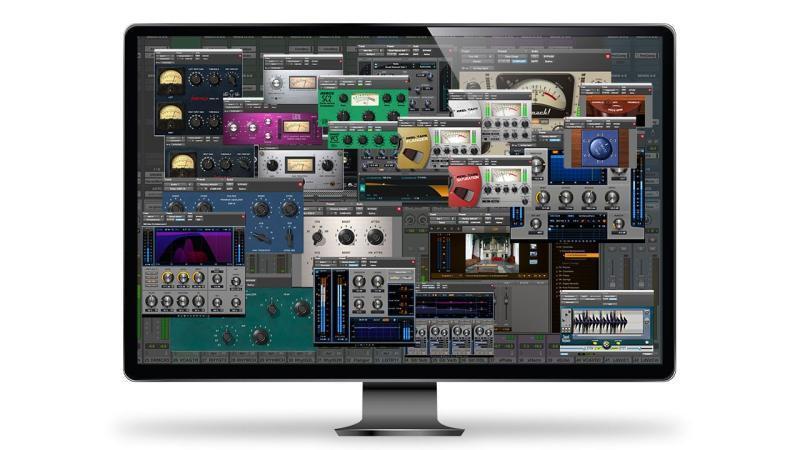Screen dimensions: 800x450
Task: Click the last silver knob below the blue graph
Action: click(611, 197)
